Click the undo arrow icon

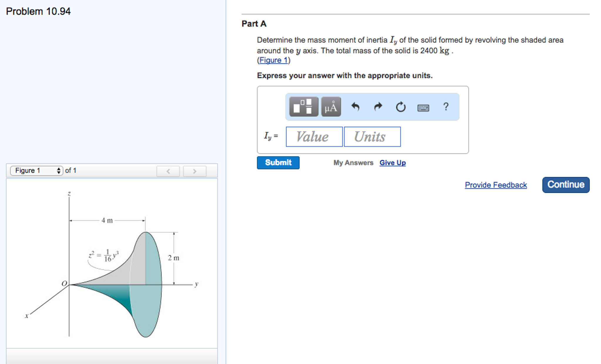click(355, 107)
